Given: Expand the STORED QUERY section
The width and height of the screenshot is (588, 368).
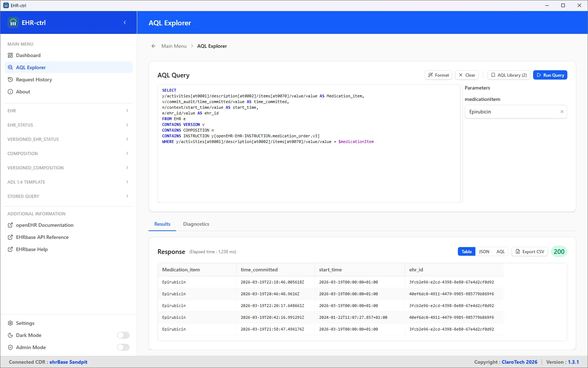Looking at the screenshot, I should (68, 196).
